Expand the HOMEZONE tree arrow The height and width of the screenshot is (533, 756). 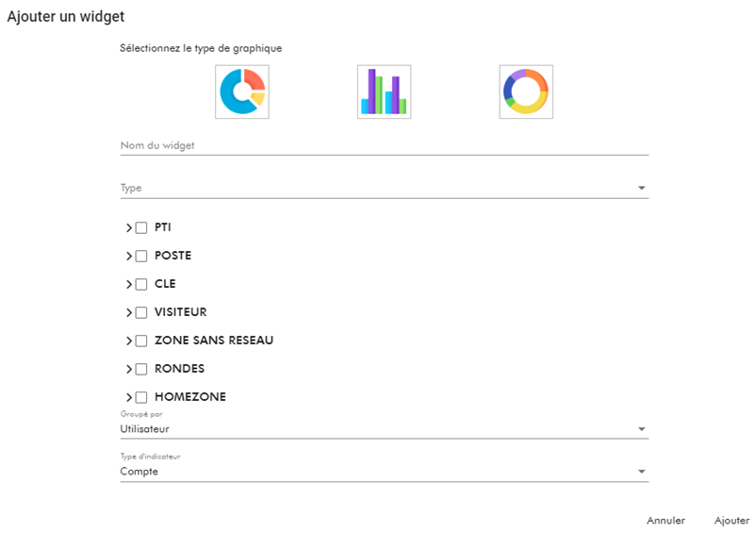point(129,397)
